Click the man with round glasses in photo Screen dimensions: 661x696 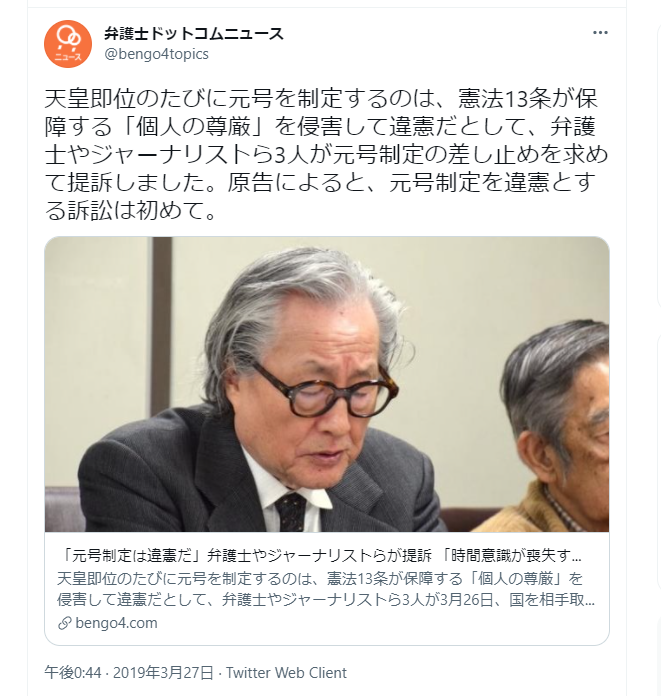266,391
